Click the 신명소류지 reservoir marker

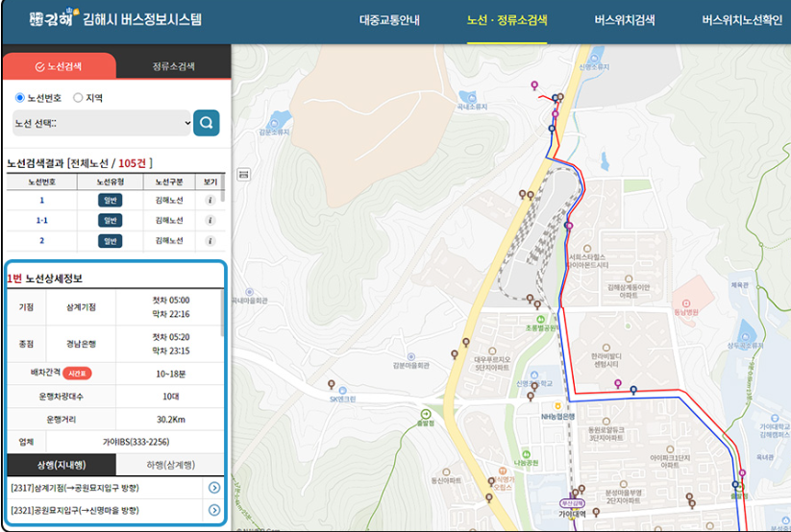(595, 57)
